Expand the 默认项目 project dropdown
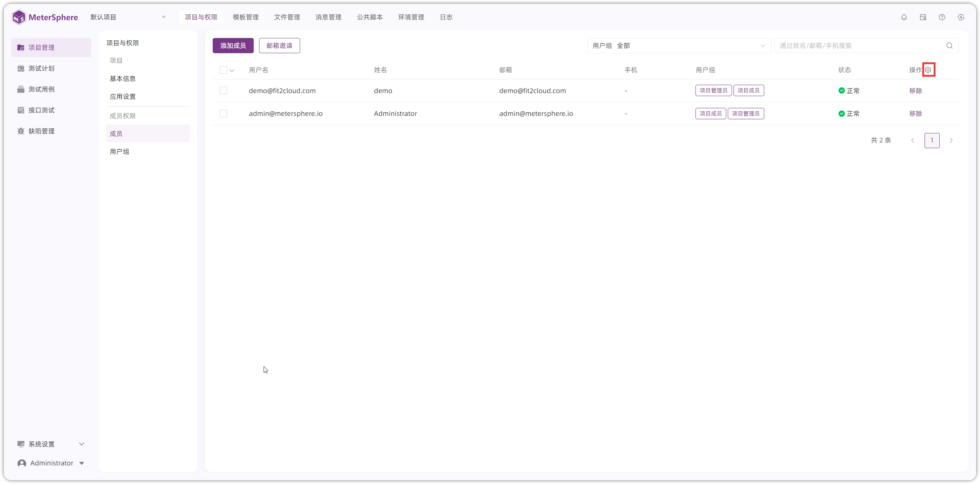980x484 pixels. tap(128, 17)
